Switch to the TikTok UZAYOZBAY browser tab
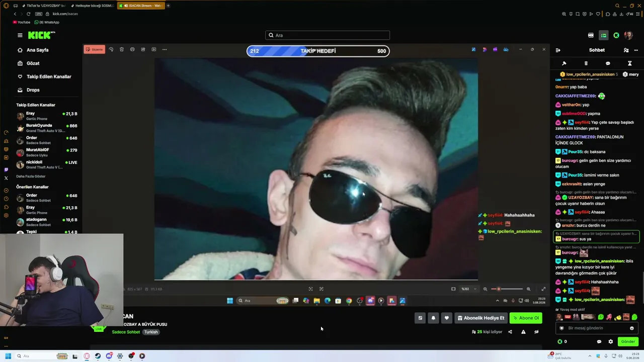Screen dimensions: 644x362 (x=43, y=6)
